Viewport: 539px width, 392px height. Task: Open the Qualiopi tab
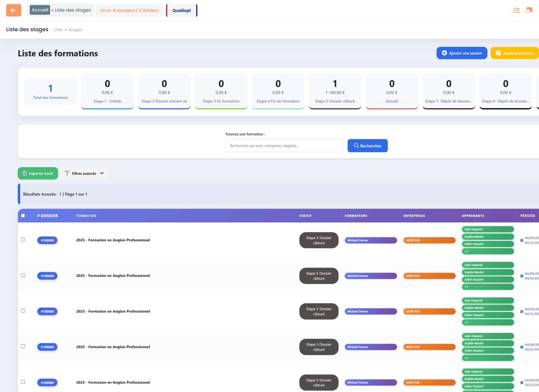coord(181,10)
